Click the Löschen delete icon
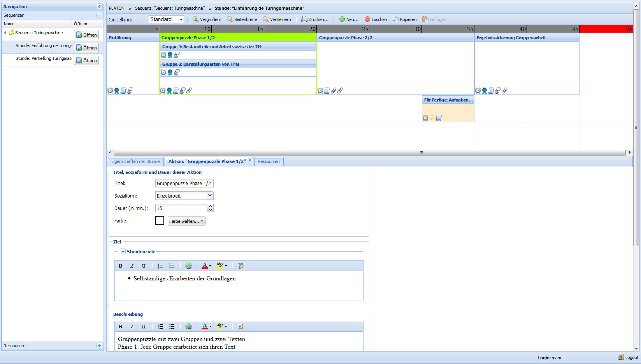 [x=367, y=19]
